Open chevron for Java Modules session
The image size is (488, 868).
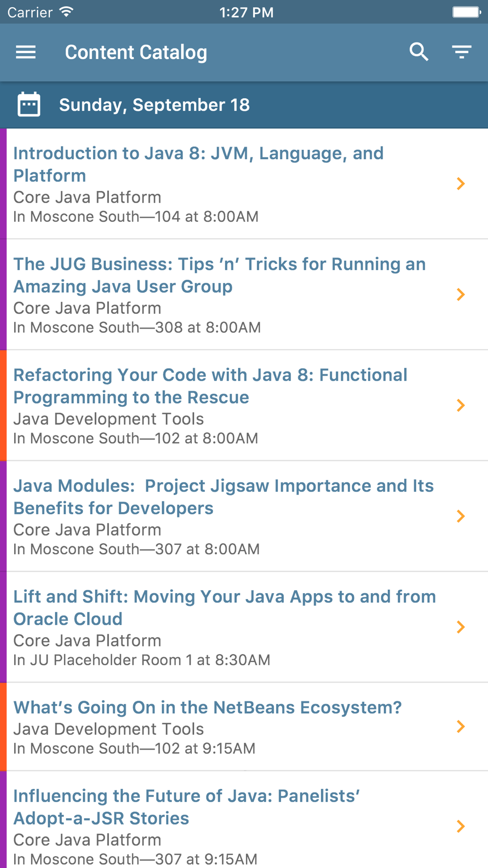pyautogui.click(x=460, y=516)
